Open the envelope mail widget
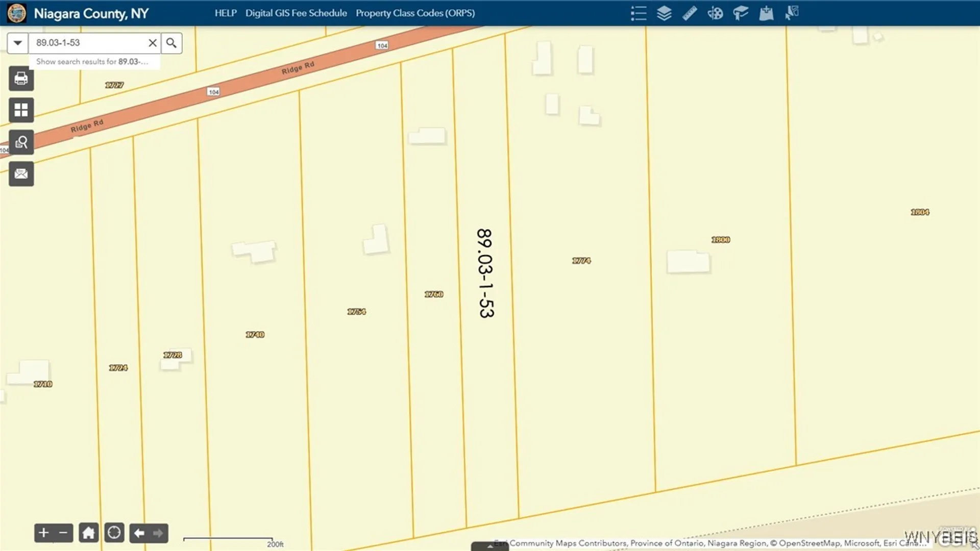This screenshot has width=980, height=551. click(21, 174)
